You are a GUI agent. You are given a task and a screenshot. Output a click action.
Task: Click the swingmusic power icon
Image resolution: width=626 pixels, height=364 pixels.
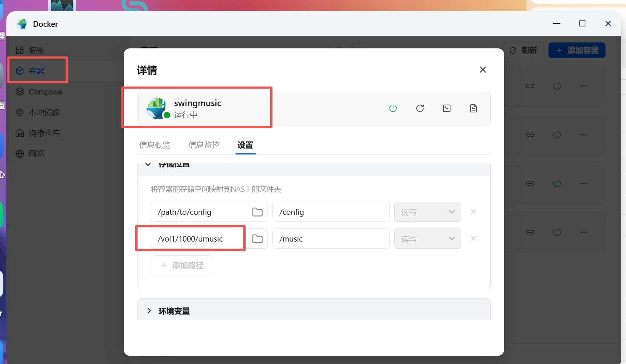point(393,108)
